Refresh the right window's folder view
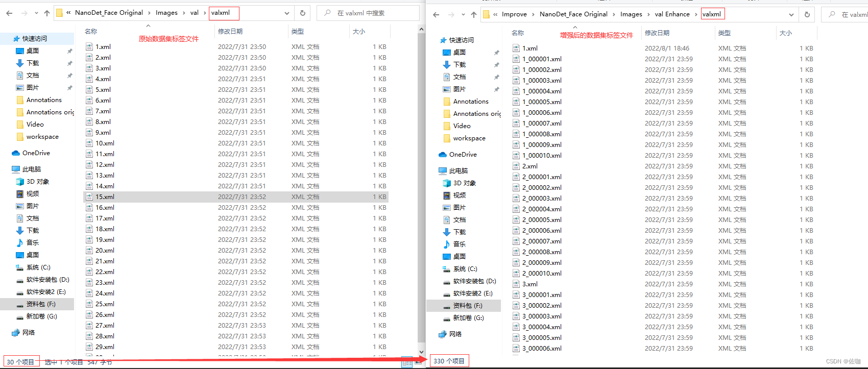This screenshot has height=369, width=868. (x=807, y=14)
